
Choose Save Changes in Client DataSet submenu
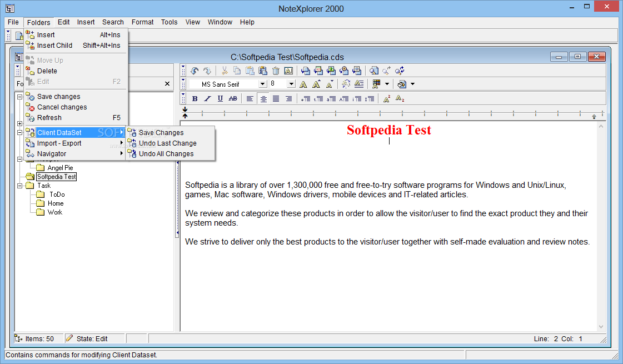(171, 133)
